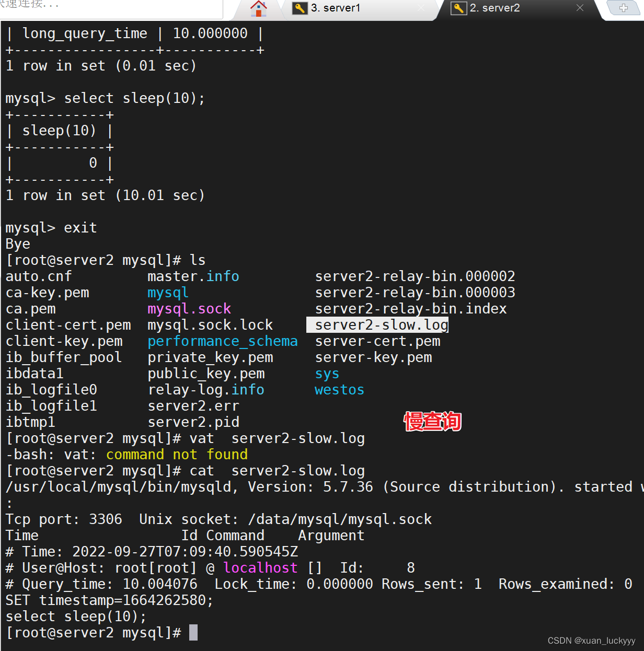This screenshot has height=651, width=644.
Task: Click ibdata1 file name
Action: 34,374
